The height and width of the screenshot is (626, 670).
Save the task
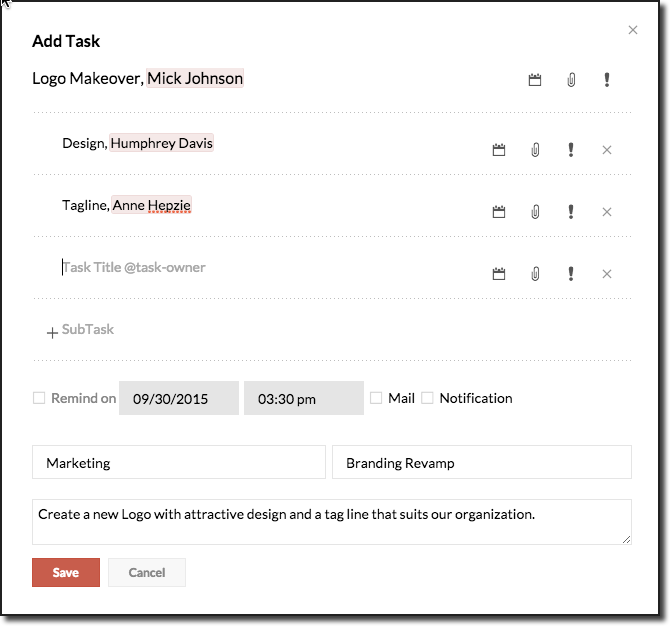tap(66, 572)
